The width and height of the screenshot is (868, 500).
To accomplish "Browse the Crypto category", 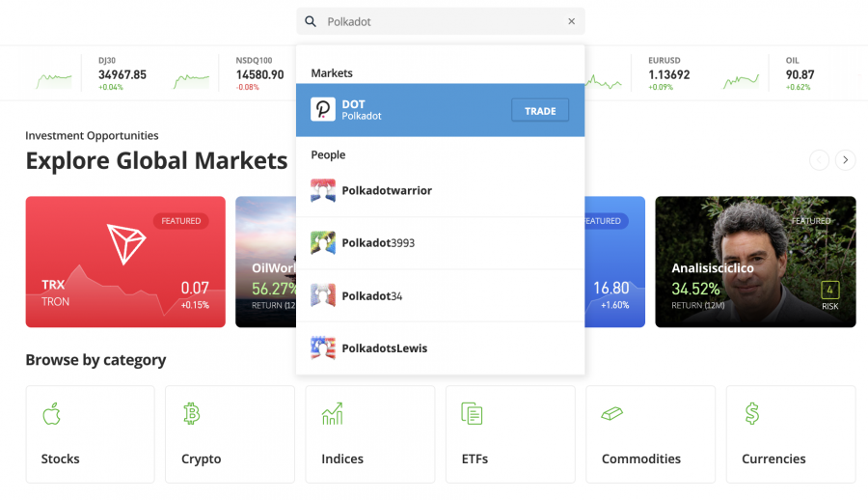I will pyautogui.click(x=230, y=434).
